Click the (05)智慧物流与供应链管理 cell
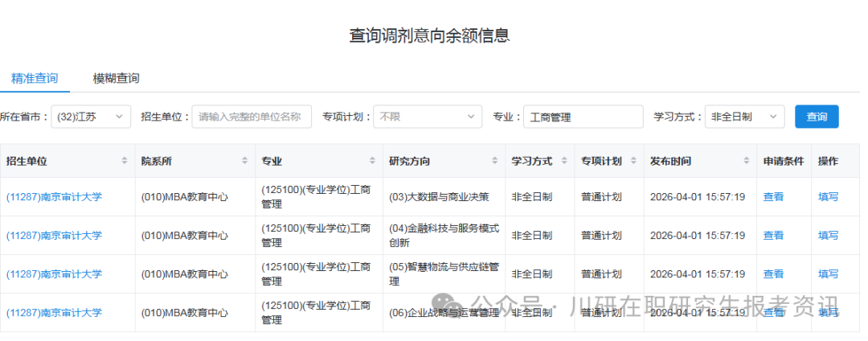Viewport: 868px width, 341px height. [x=444, y=274]
